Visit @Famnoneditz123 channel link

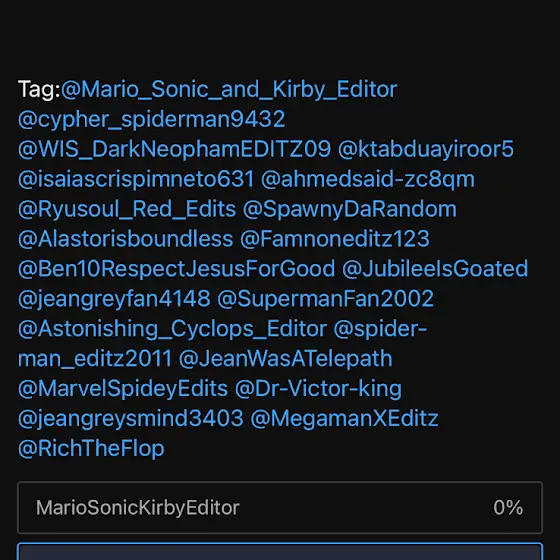[335, 239]
